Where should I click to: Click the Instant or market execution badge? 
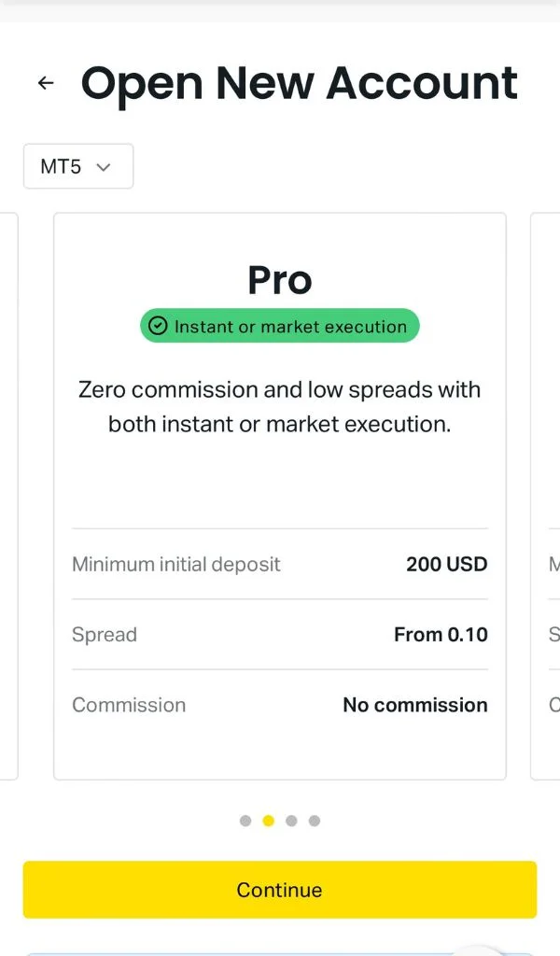click(x=279, y=326)
